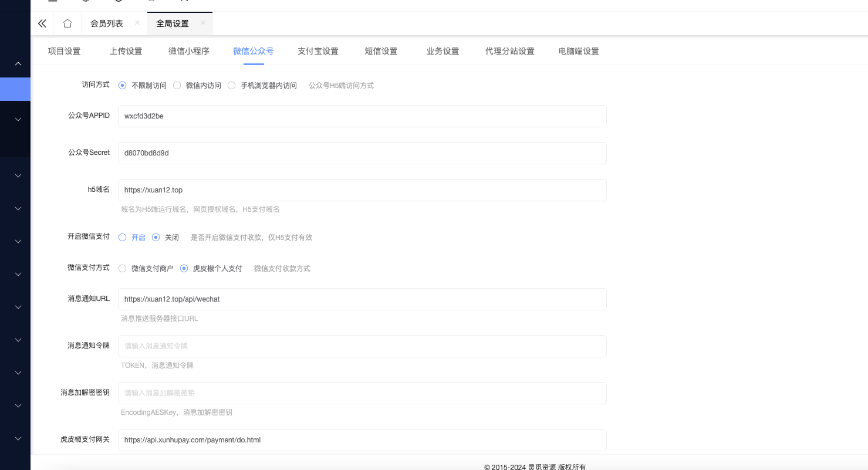Open the 灵讯资源 copyright link

coord(543,467)
